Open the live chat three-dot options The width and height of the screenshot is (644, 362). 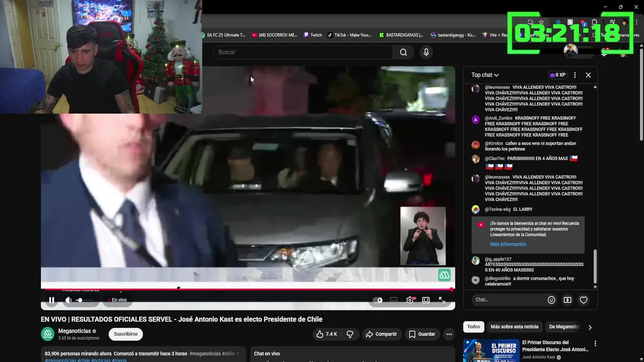coord(575,75)
